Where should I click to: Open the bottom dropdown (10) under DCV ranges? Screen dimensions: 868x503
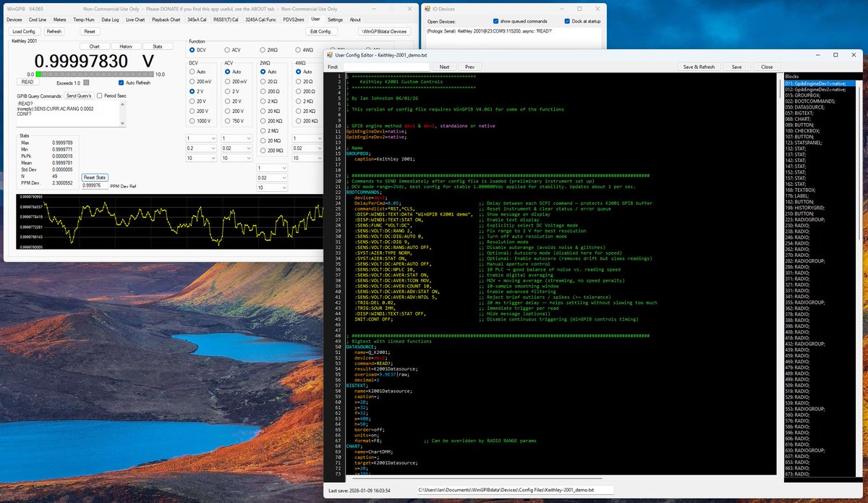202,157
